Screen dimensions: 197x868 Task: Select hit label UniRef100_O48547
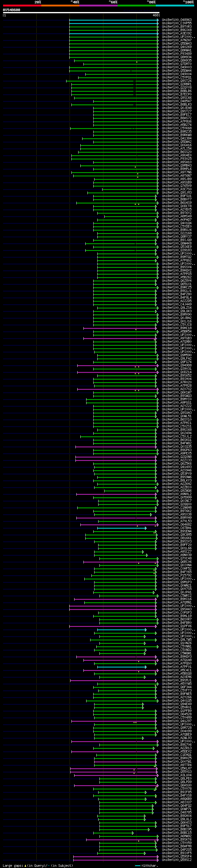click(x=176, y=101)
